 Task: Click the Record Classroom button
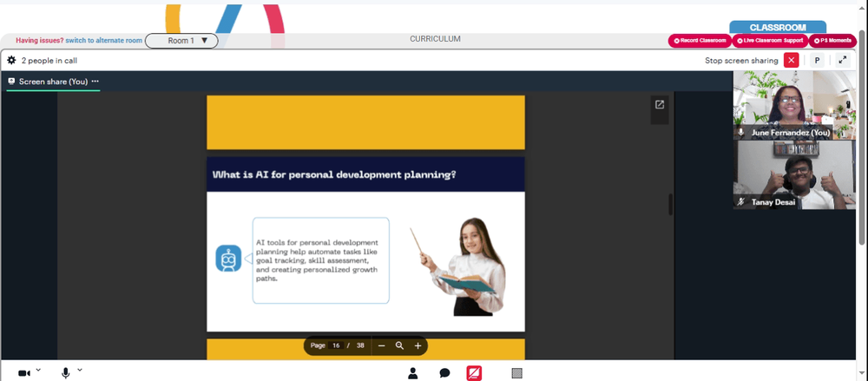pyautogui.click(x=700, y=41)
